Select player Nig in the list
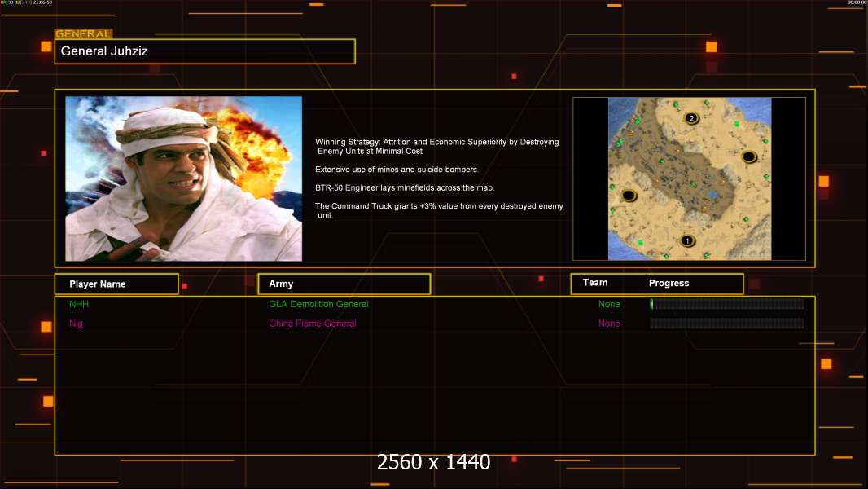The image size is (868, 489). (76, 324)
